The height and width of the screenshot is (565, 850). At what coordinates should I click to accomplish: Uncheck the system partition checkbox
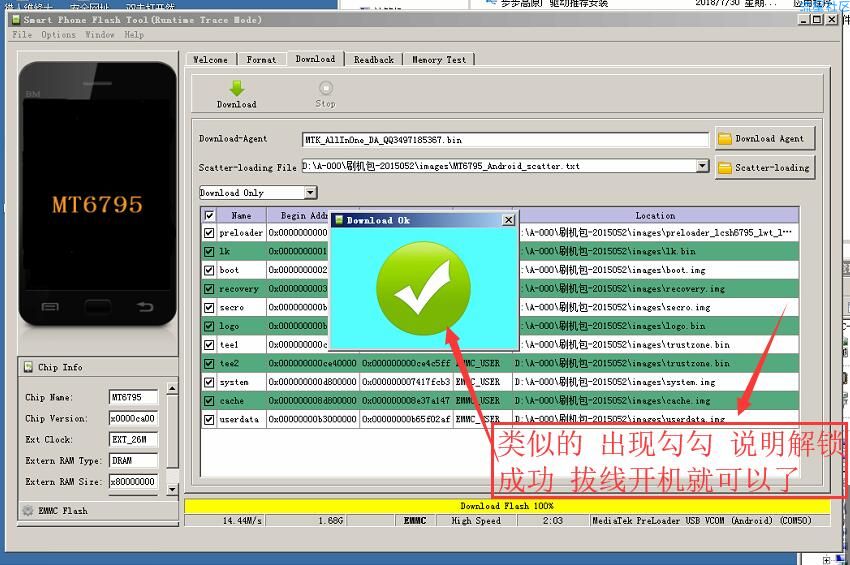pos(209,382)
